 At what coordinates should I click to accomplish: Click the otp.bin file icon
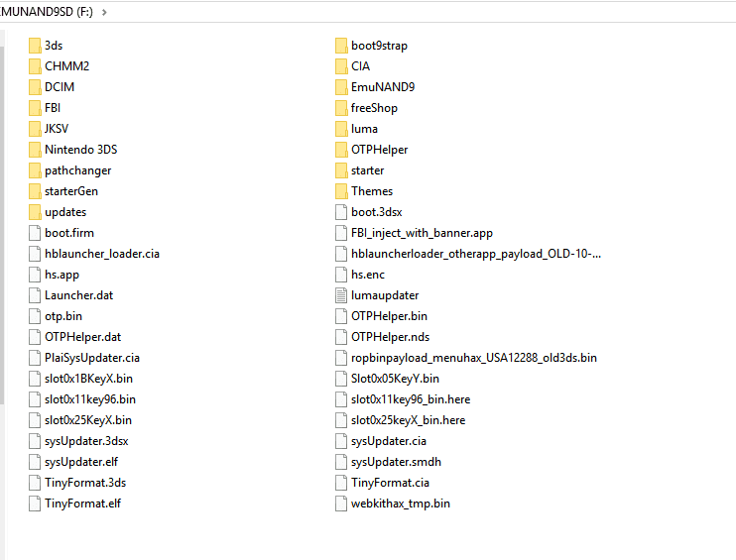[35, 316]
